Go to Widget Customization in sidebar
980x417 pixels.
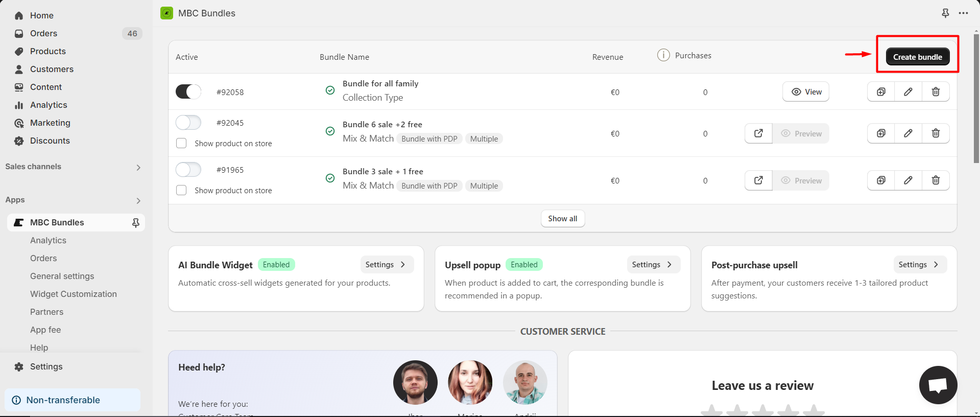tap(74, 294)
